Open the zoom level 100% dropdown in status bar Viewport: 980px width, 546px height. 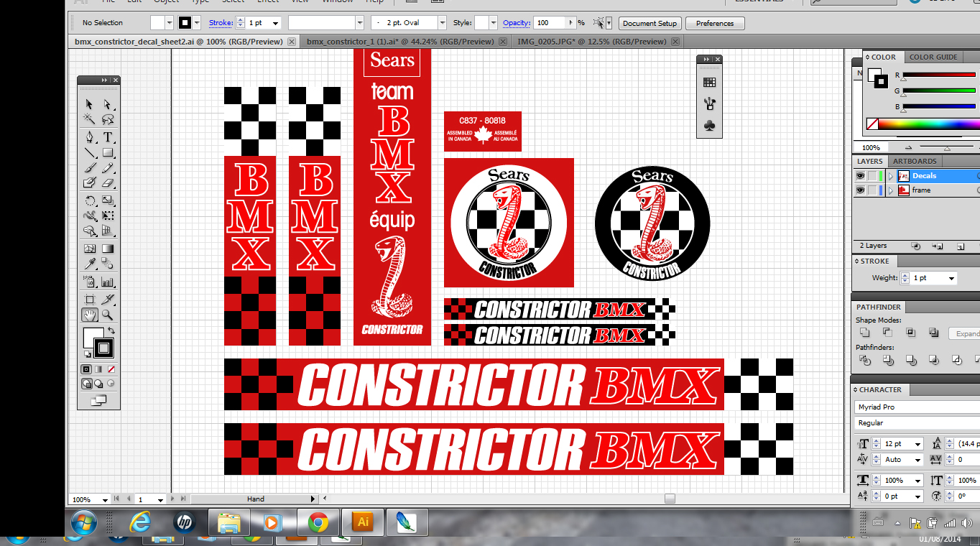click(105, 499)
